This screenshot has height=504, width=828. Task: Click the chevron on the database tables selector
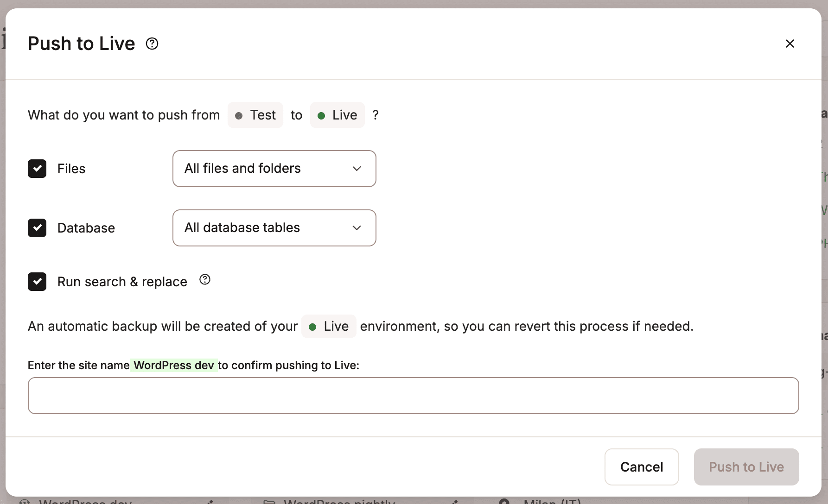[x=357, y=228]
